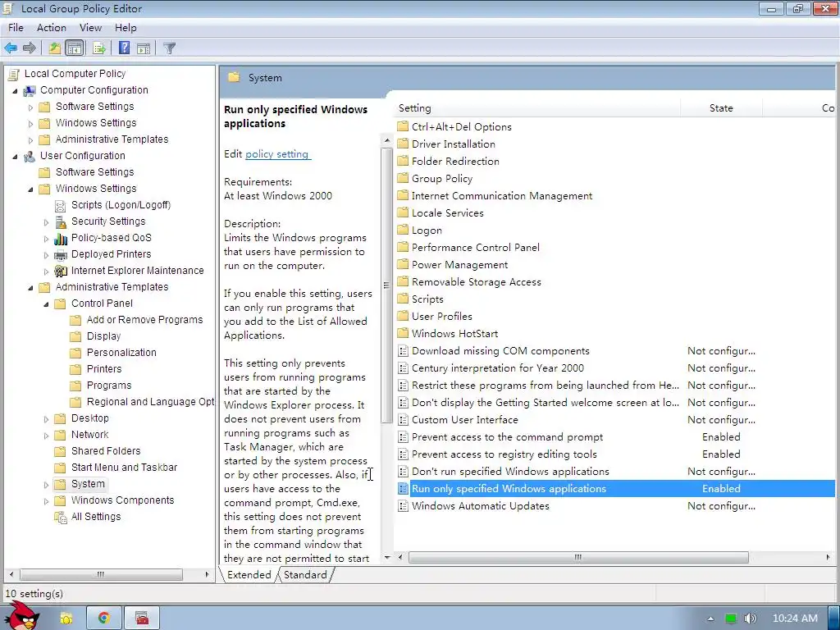Expand Administrative Templates under Computer Configuration
The width and height of the screenshot is (840, 630).
click(30, 140)
